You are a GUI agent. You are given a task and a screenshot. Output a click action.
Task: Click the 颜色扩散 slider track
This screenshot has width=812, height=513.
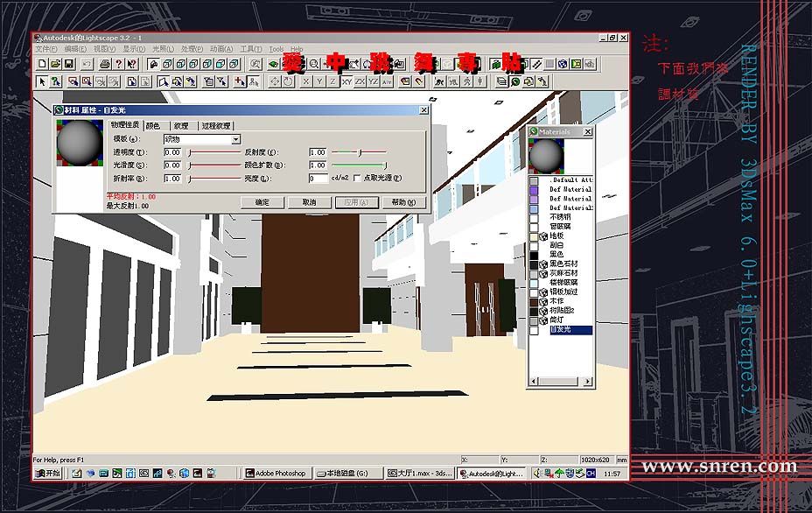[x=359, y=165]
